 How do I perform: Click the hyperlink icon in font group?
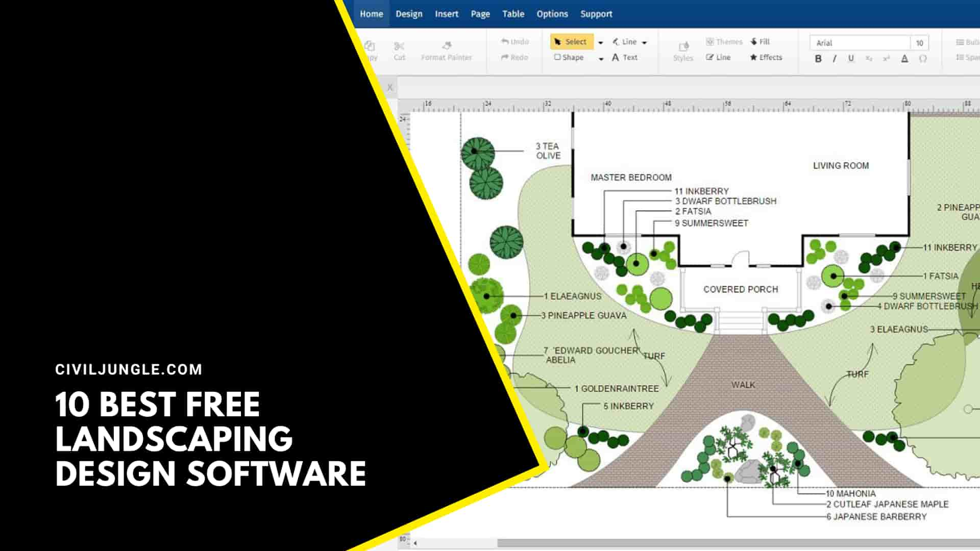point(923,59)
